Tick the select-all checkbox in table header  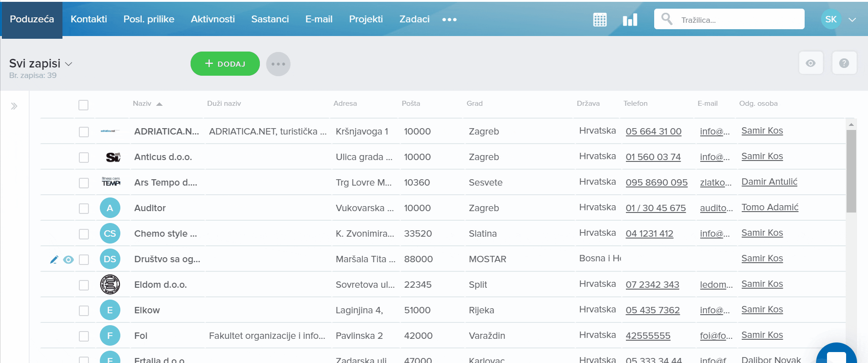[83, 105]
